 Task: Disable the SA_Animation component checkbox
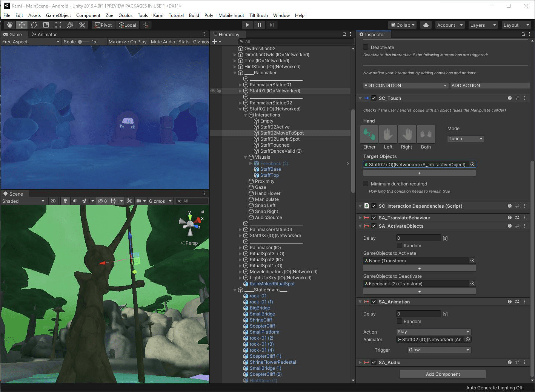click(374, 302)
